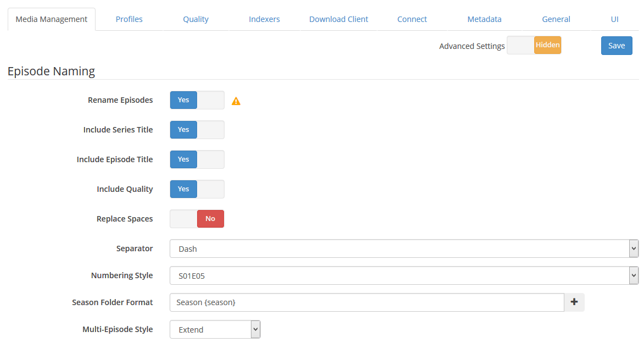Viewport: 644px width, 348px height.
Task: Open the Multi-Episode Style dropdown
Action: [215, 329]
